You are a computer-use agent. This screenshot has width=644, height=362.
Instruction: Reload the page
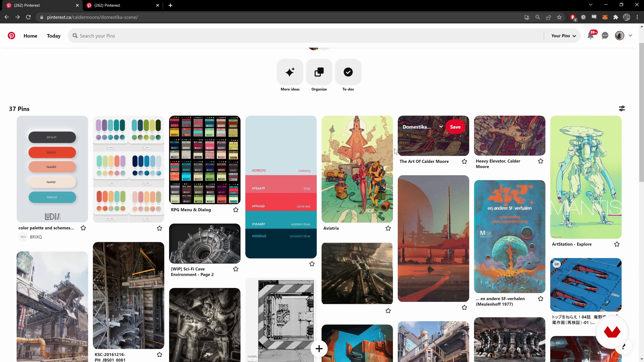[x=28, y=17]
